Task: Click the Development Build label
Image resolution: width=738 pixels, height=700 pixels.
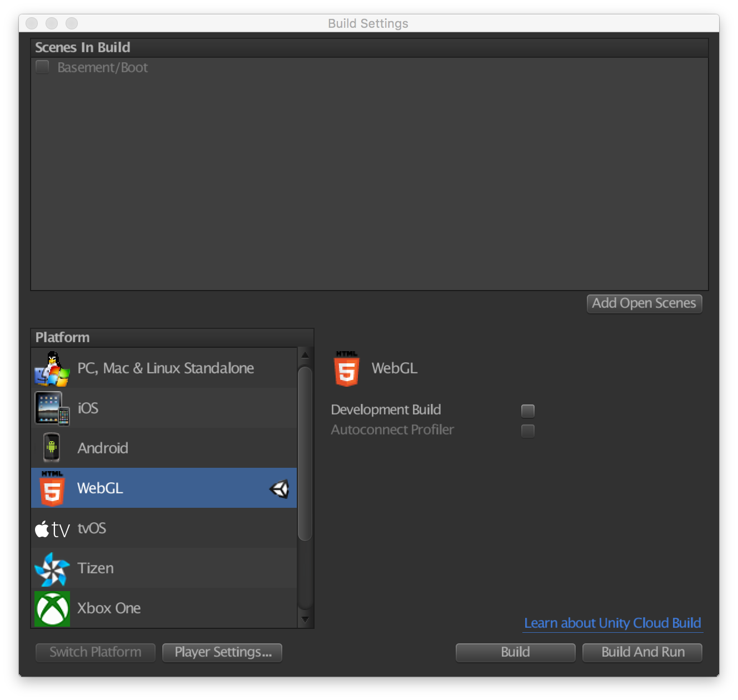Action: pyautogui.click(x=386, y=410)
